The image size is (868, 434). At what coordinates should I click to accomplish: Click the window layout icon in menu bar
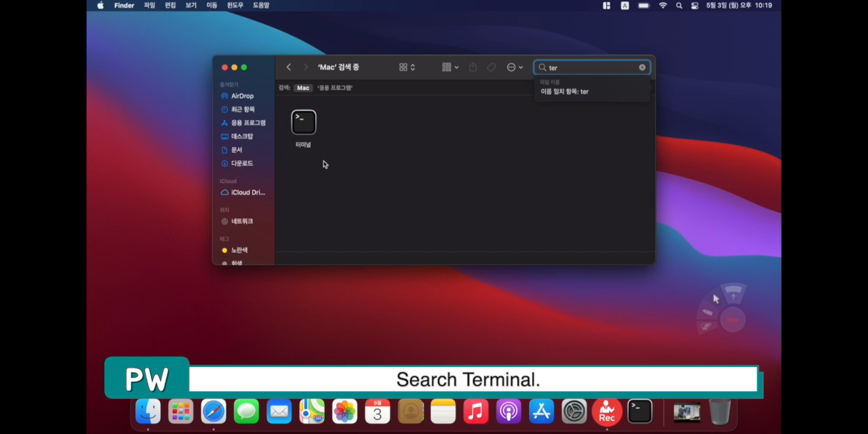(x=606, y=5)
